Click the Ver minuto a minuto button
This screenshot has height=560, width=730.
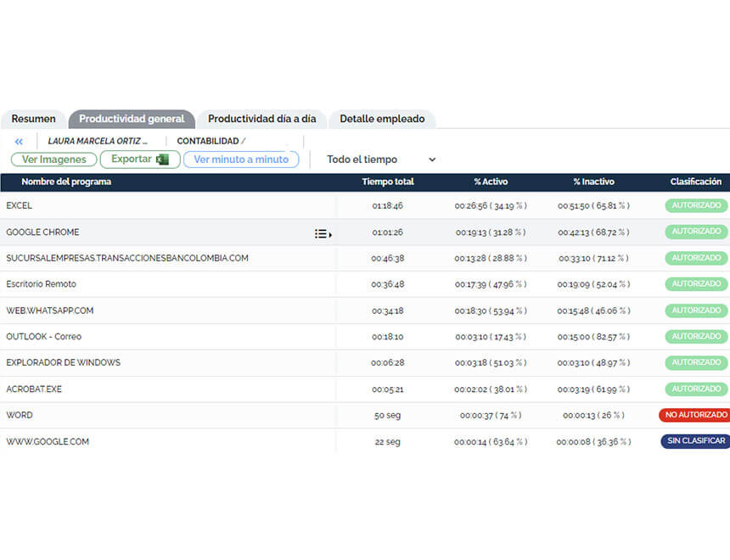(x=241, y=160)
